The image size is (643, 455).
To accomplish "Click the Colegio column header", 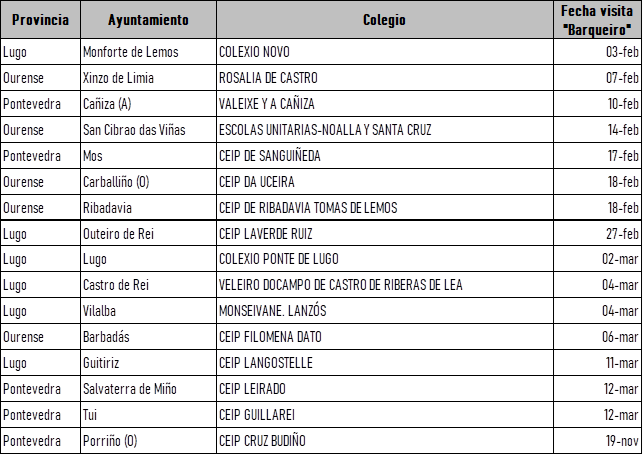I will [x=385, y=20].
